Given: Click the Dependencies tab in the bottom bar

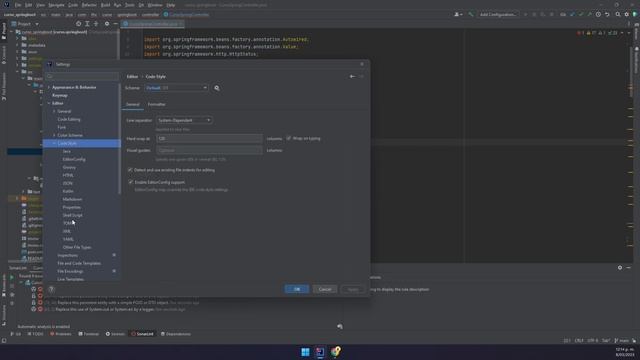Looking at the screenshot, I should pos(176,334).
